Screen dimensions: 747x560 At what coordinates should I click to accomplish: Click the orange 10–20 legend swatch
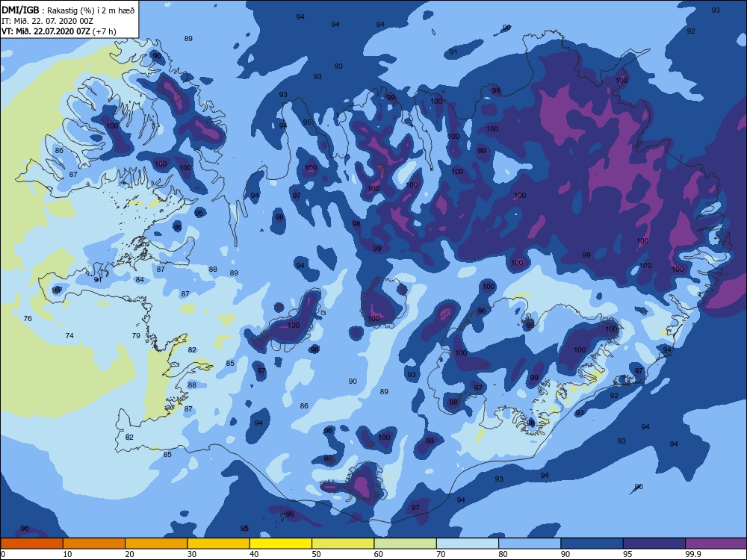click(94, 544)
